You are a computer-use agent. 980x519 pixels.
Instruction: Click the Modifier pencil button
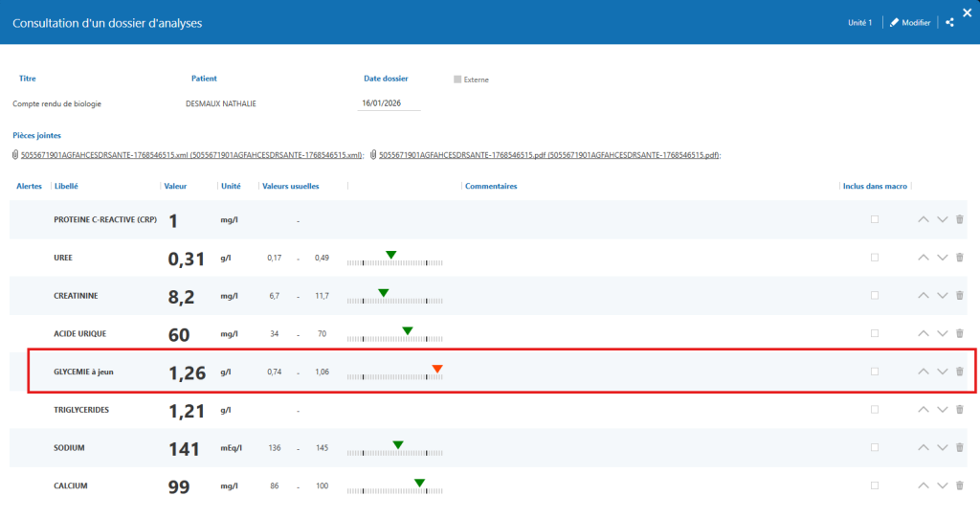pos(910,22)
